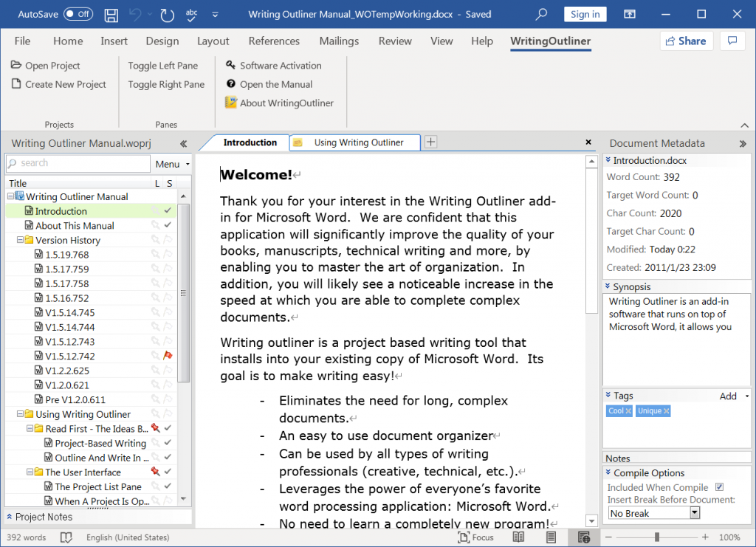The height and width of the screenshot is (547, 756).
Task: Click the Create New Project page icon
Action: point(16,84)
